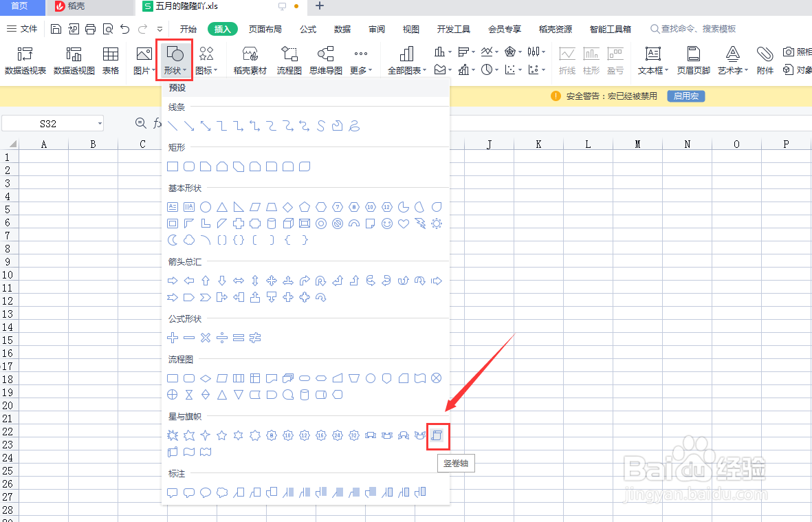Switch to the 数据 ribbon tab
The width and height of the screenshot is (812, 522).
(x=342, y=29)
